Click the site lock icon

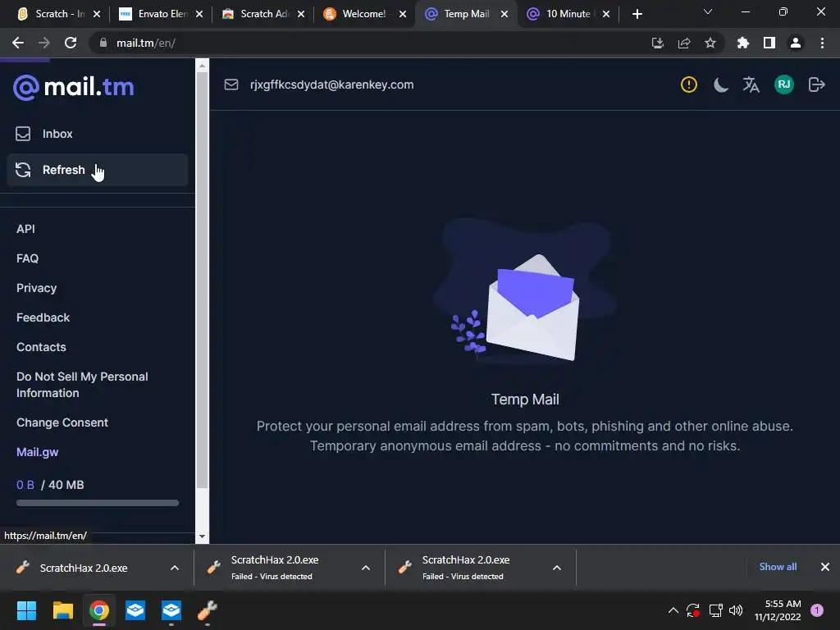pos(103,43)
